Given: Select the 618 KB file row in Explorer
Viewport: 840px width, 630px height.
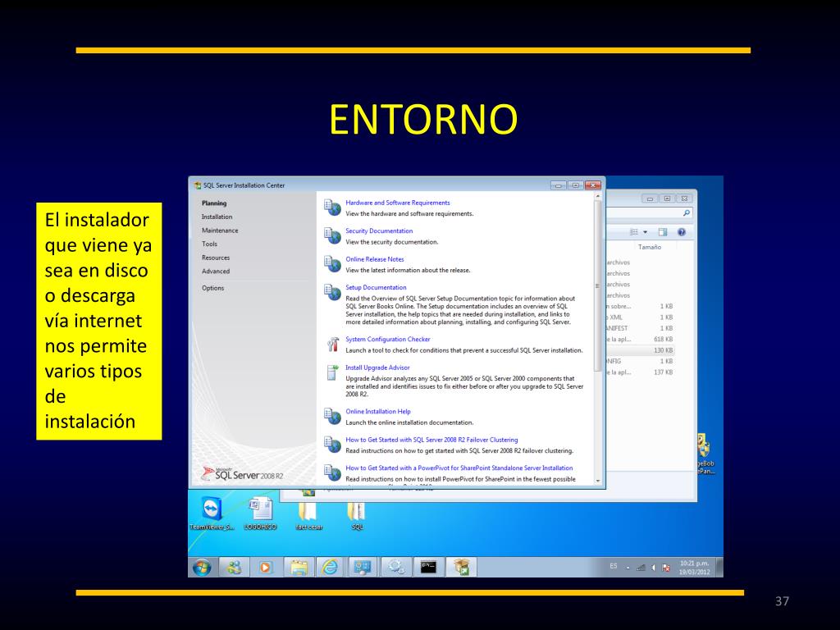Looking at the screenshot, I should tap(640, 340).
